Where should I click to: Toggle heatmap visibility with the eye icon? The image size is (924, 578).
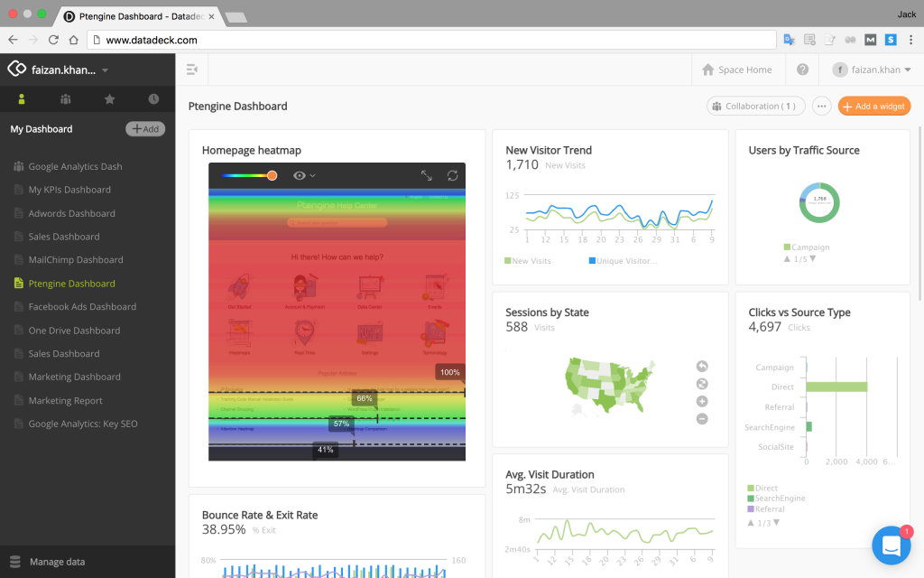298,175
